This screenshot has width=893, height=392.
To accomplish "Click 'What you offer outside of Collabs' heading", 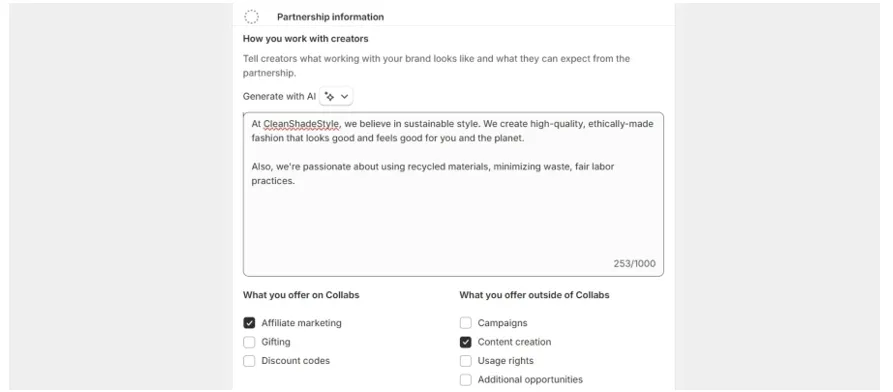I will point(534,295).
